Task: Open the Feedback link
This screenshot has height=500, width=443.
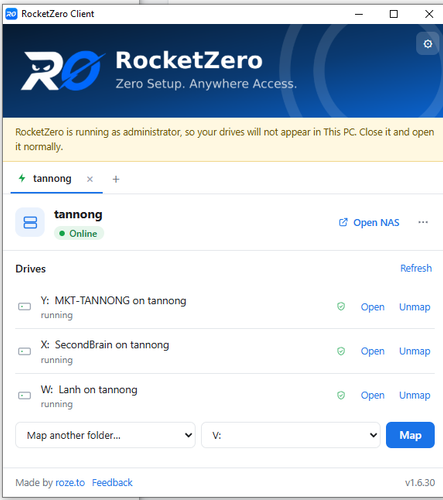Action: point(112,482)
